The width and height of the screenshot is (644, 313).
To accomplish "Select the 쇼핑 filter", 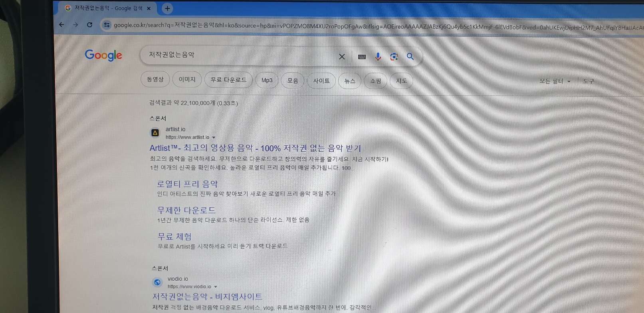I will (375, 81).
